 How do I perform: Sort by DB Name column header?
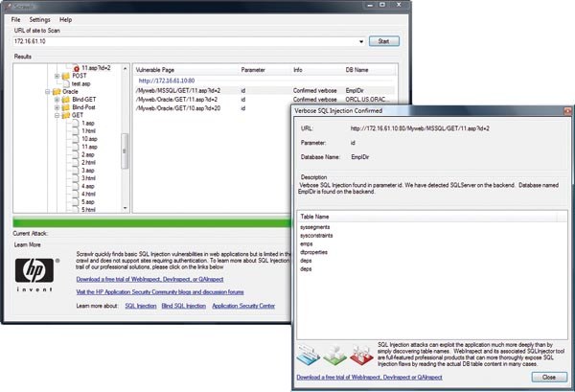369,70
